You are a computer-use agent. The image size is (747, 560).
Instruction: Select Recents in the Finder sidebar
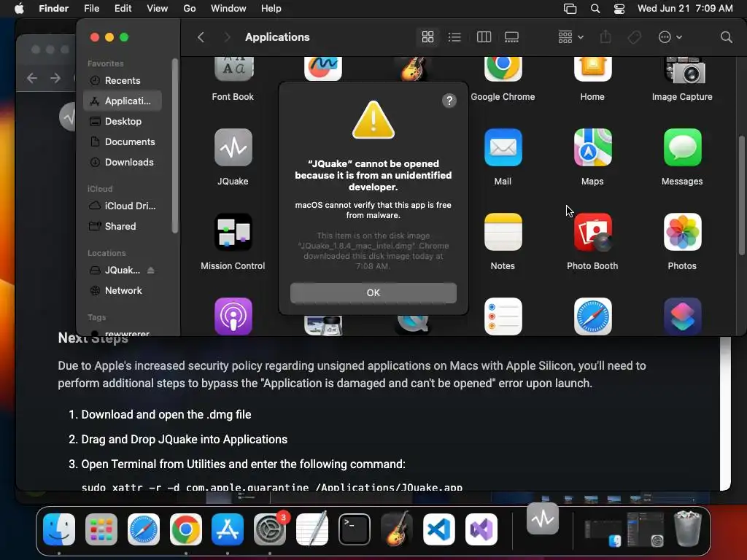(123, 80)
